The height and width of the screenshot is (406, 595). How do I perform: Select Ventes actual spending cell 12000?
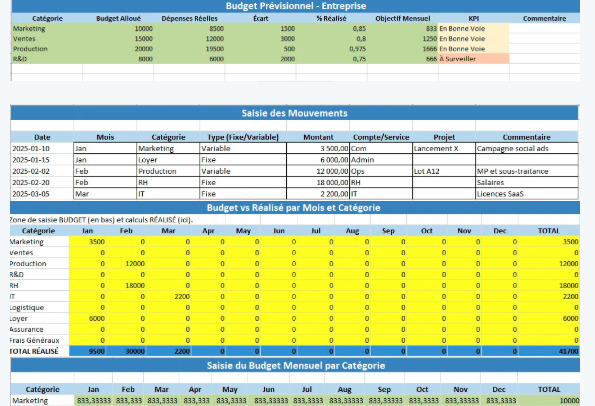coord(189,39)
